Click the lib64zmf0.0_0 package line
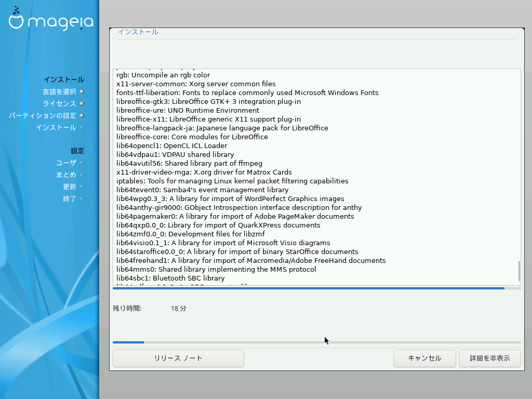Image resolution: width=532 pixels, height=399 pixels. click(191, 234)
